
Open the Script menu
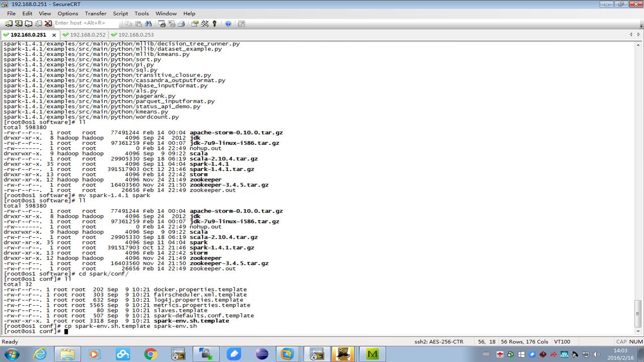click(120, 14)
